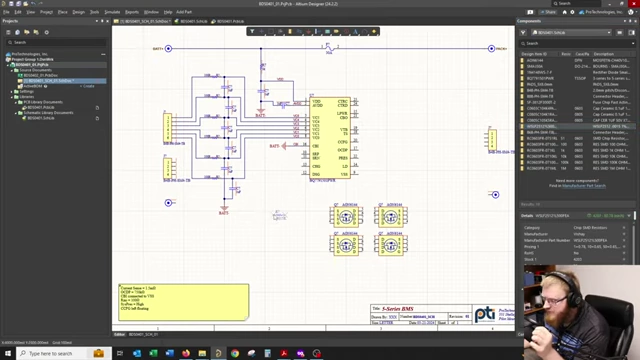The height and width of the screenshot is (360, 640).
Task: Click the list view icon in Components panel
Action: [x=620, y=32]
